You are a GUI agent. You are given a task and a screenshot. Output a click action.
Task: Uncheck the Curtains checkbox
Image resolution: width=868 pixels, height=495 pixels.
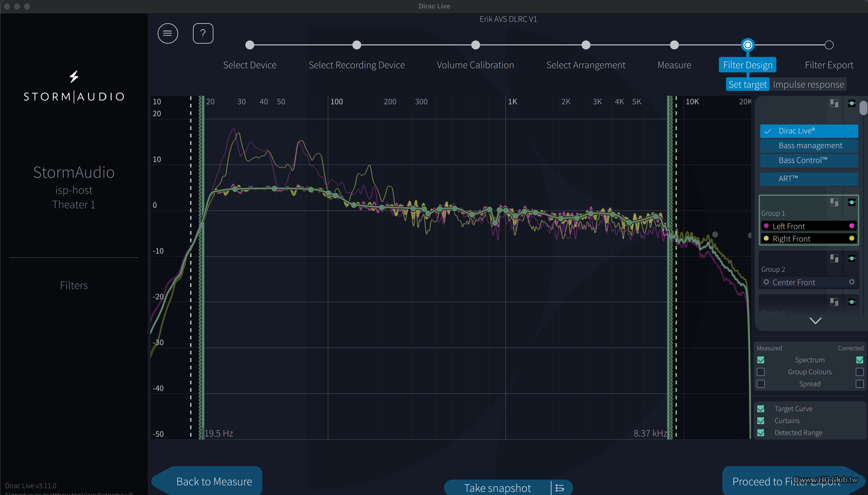(x=761, y=420)
